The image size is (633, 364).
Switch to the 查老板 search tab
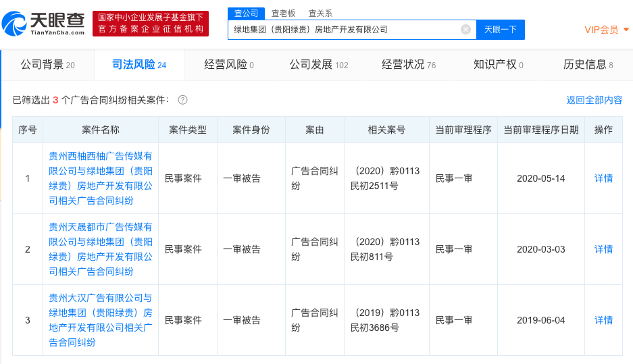coord(283,14)
